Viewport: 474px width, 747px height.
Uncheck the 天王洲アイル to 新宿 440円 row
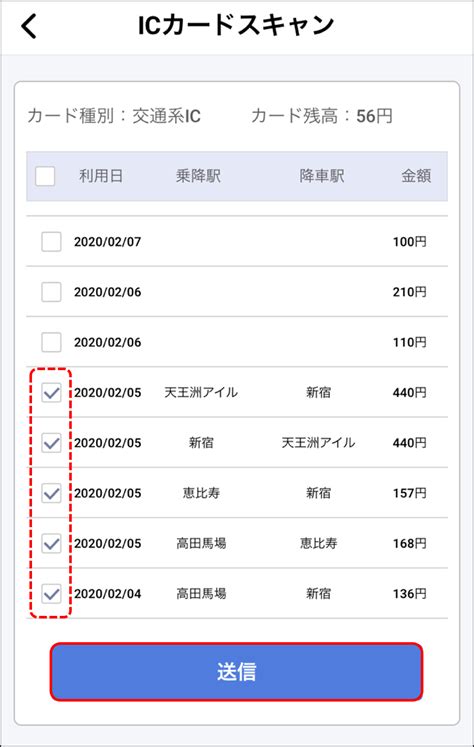click(51, 393)
